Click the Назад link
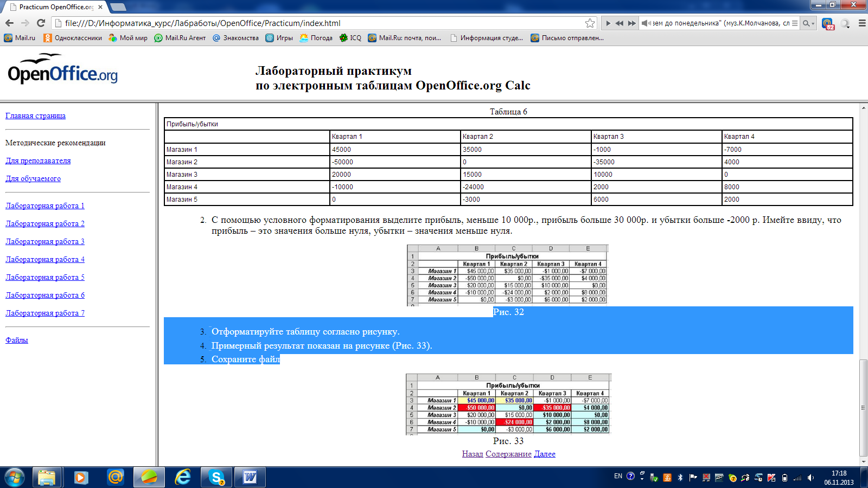This screenshot has width=868, height=488. 473,454
